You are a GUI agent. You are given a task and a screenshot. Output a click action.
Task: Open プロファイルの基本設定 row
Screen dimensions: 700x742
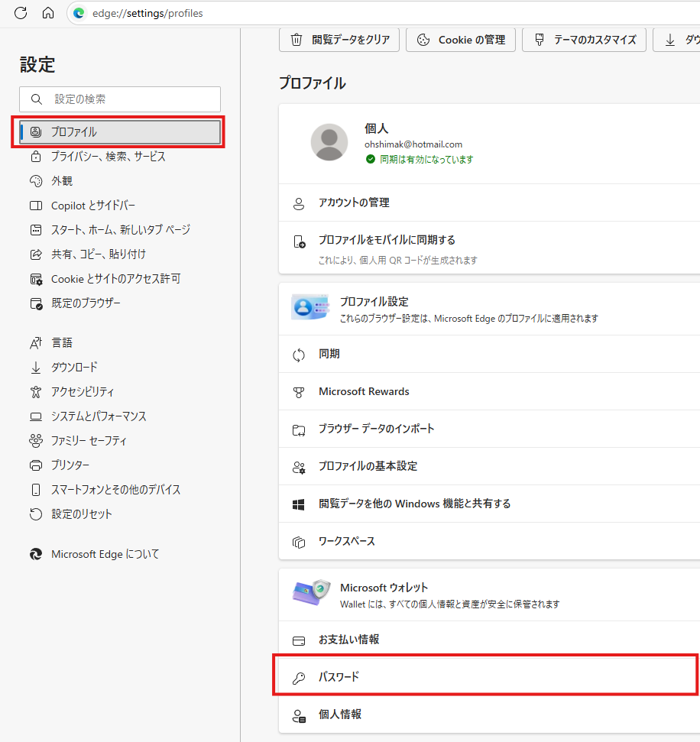coord(489,466)
